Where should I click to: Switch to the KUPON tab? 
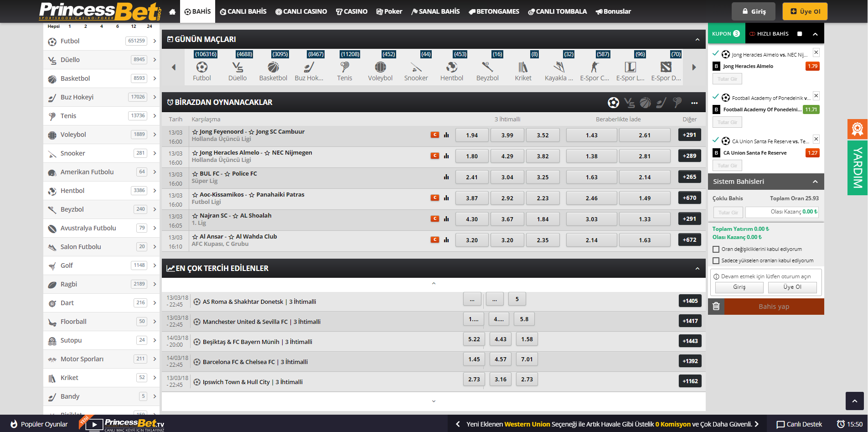point(726,34)
